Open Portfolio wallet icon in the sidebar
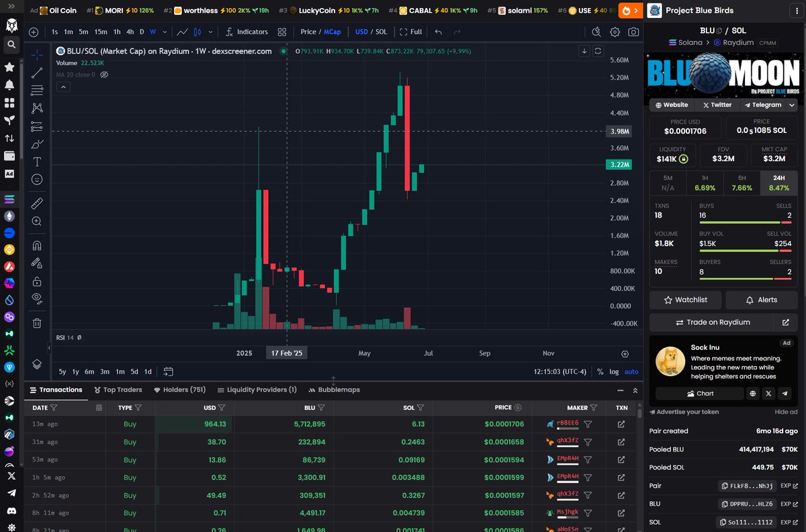The image size is (806, 532). (9, 156)
